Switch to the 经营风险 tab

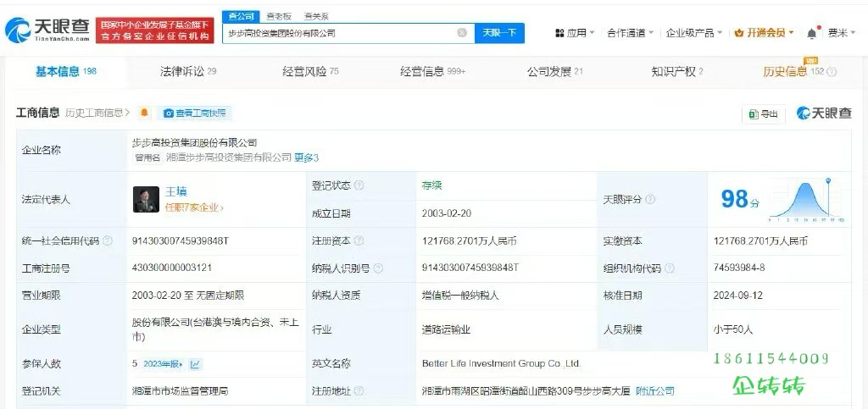click(x=310, y=71)
